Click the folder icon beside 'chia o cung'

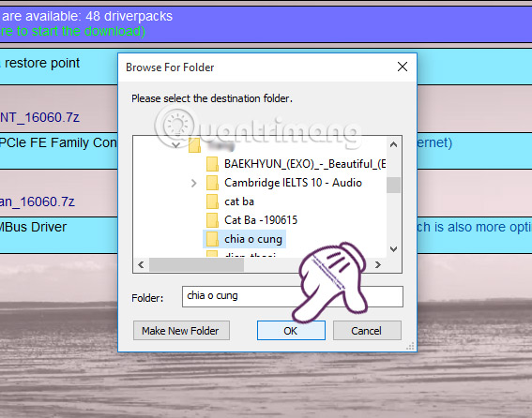[212, 239]
